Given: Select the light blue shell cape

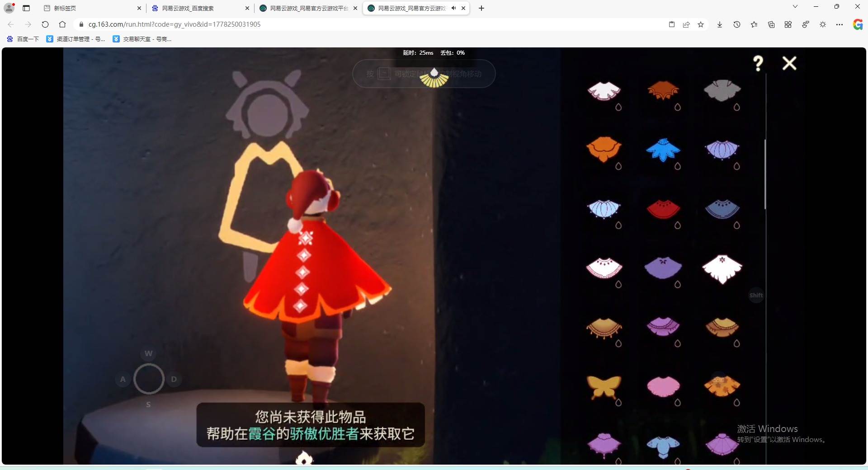Looking at the screenshot, I should click(604, 209).
